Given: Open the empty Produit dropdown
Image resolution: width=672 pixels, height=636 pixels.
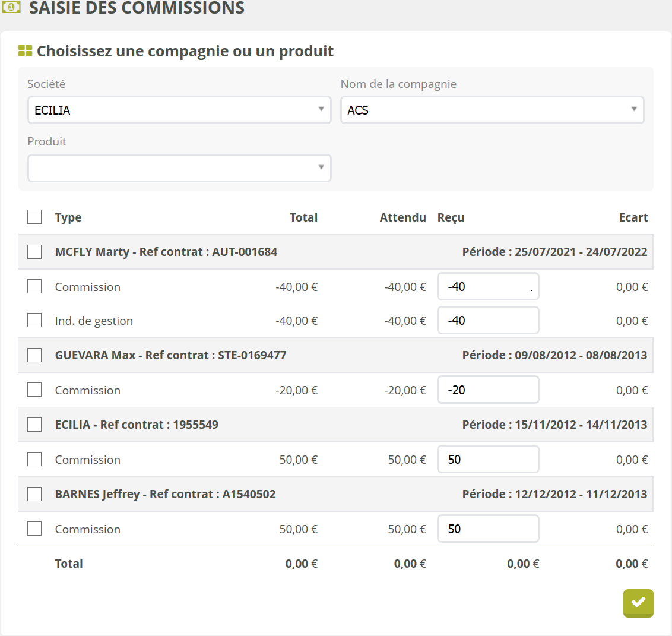Looking at the screenshot, I should 179,168.
